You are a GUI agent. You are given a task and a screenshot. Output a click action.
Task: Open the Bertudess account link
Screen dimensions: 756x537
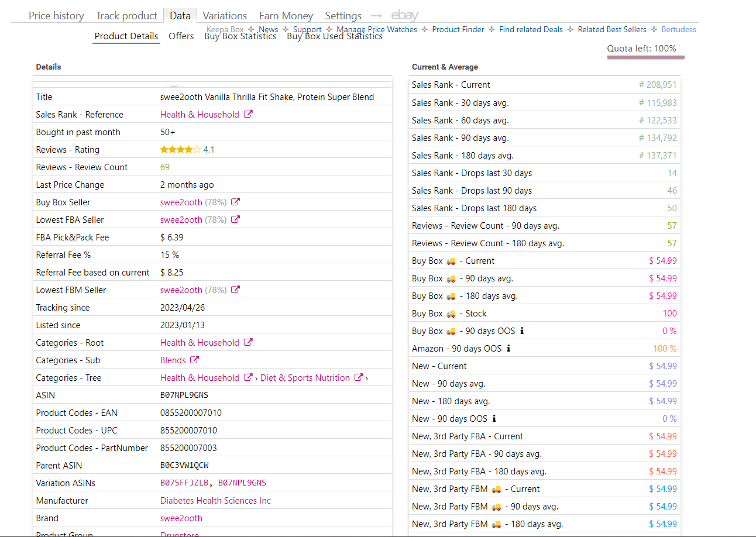click(679, 29)
